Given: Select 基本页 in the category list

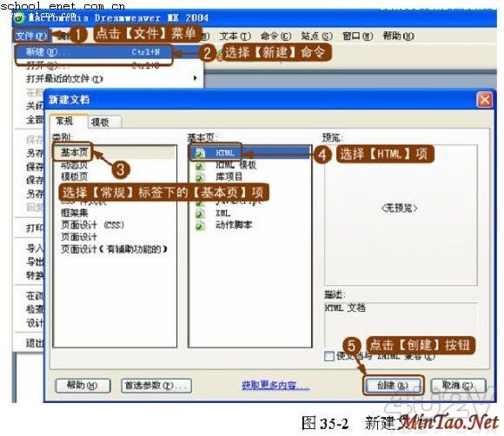Looking at the screenshot, I should 74,152.
